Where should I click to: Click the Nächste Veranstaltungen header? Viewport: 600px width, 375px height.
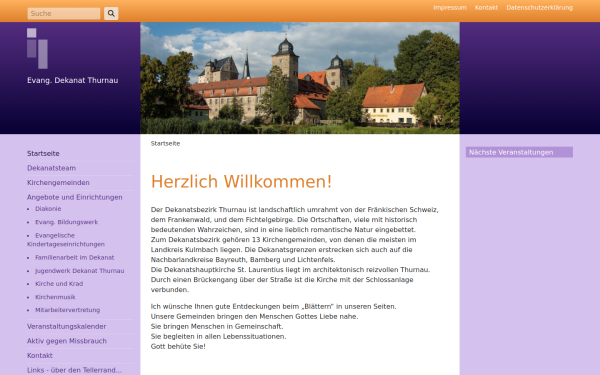pos(519,152)
